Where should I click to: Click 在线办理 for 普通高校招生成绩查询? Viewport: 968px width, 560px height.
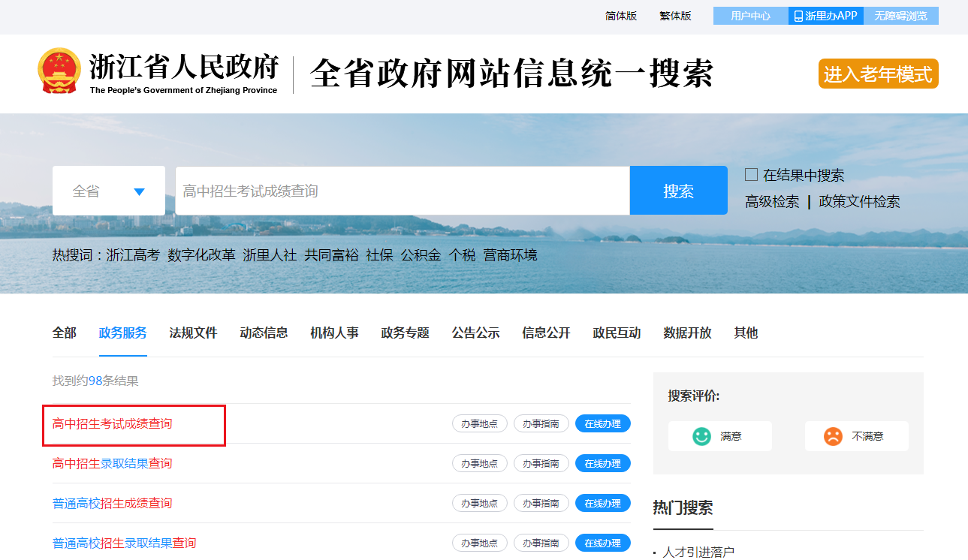pyautogui.click(x=602, y=503)
